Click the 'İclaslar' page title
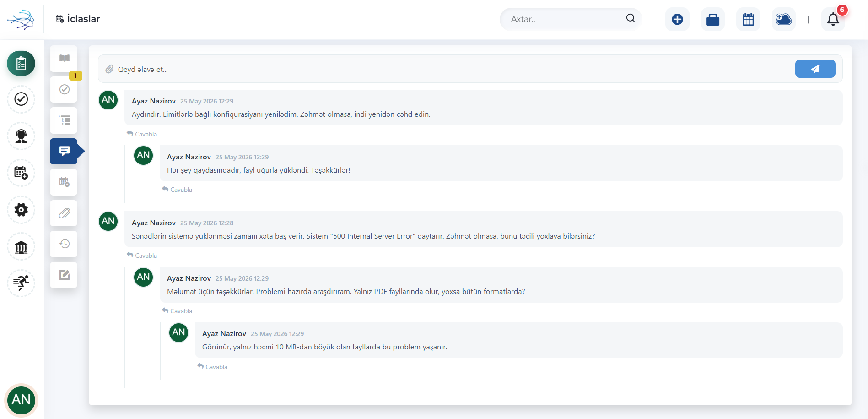Viewport: 868px width, 419px height. point(83,19)
